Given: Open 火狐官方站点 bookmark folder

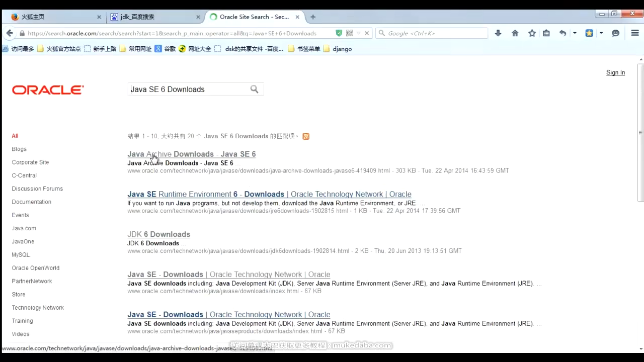Looking at the screenshot, I should click(x=59, y=49).
